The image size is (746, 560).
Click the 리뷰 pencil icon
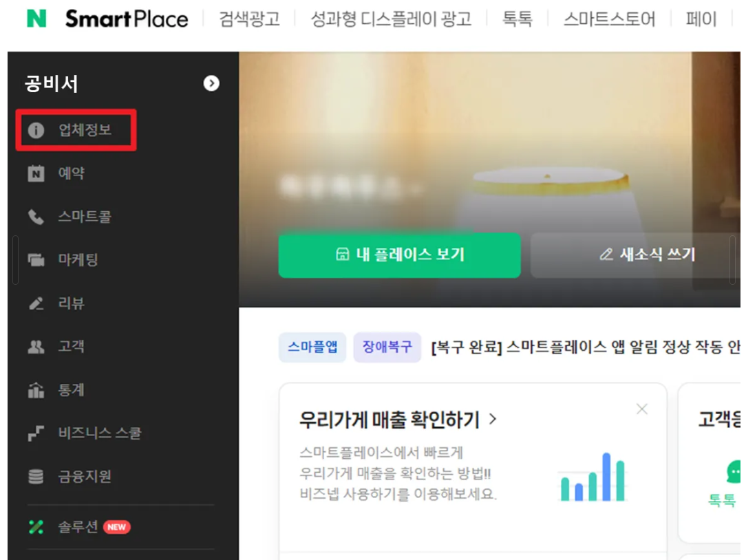coord(36,303)
